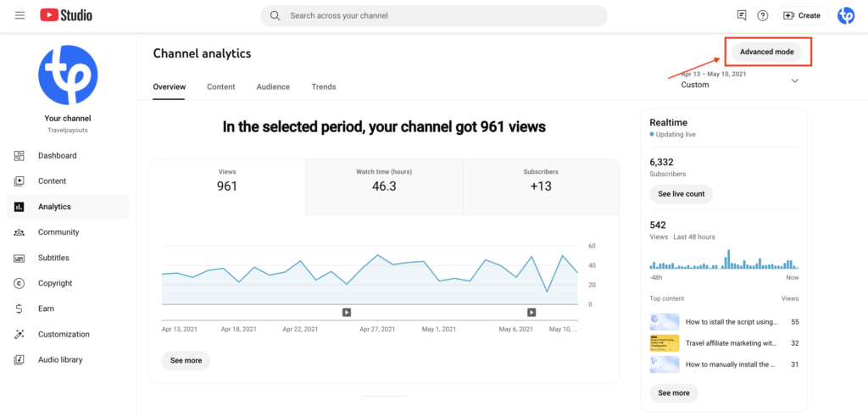Image resolution: width=868 pixels, height=417 pixels.
Task: Open the help question mark icon
Action: point(762,15)
